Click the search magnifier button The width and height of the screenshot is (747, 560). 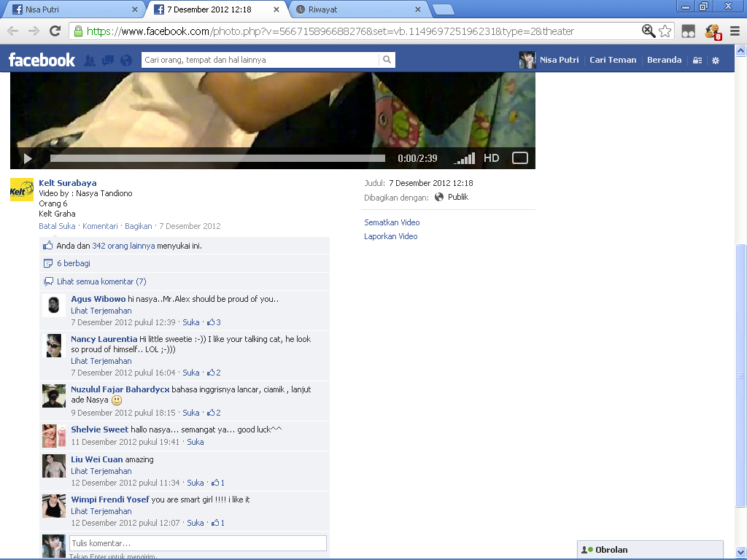pos(387,60)
